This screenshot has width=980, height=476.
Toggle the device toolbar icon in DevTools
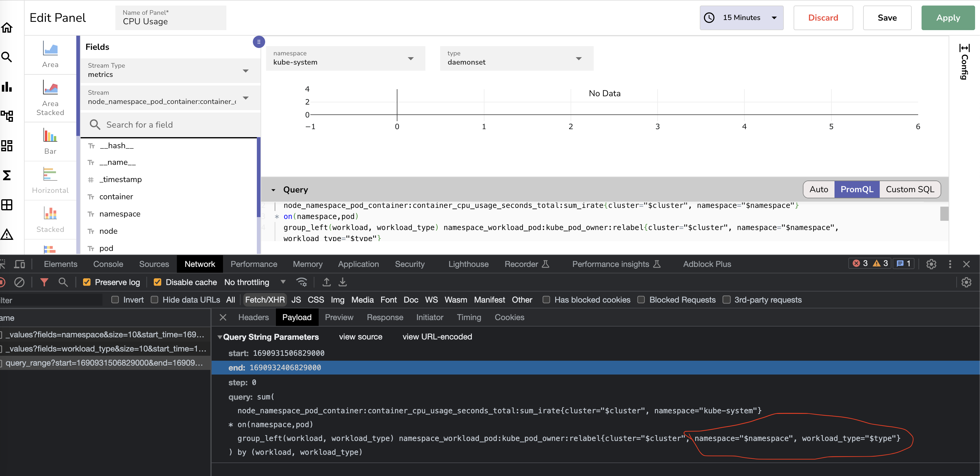[19, 264]
